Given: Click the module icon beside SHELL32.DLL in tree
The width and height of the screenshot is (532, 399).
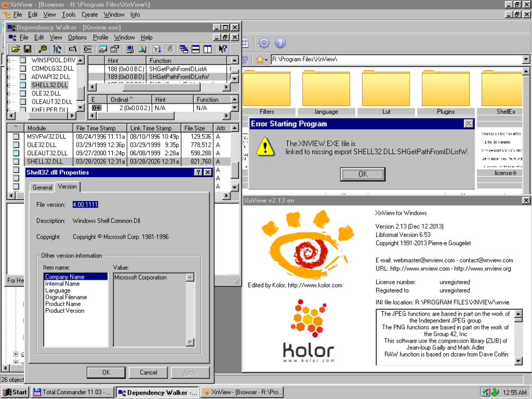Looking at the screenshot, I should tap(23, 85).
